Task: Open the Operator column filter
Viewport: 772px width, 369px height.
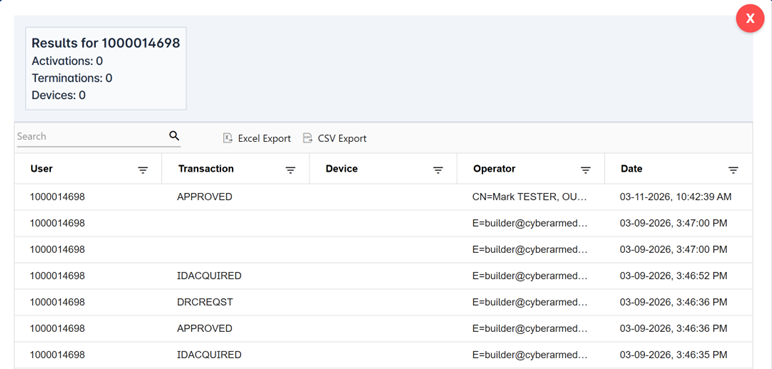Action: (585, 170)
